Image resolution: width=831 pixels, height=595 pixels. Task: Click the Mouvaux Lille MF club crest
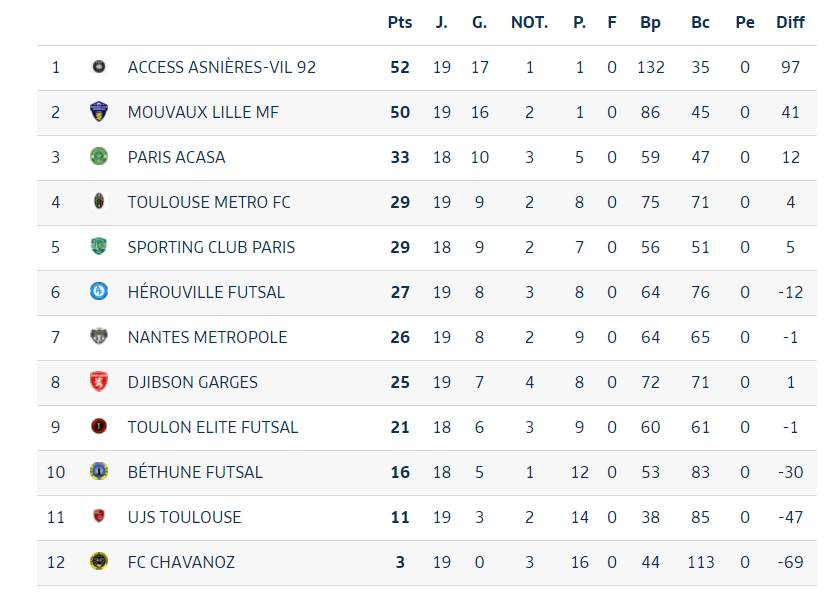(99, 112)
